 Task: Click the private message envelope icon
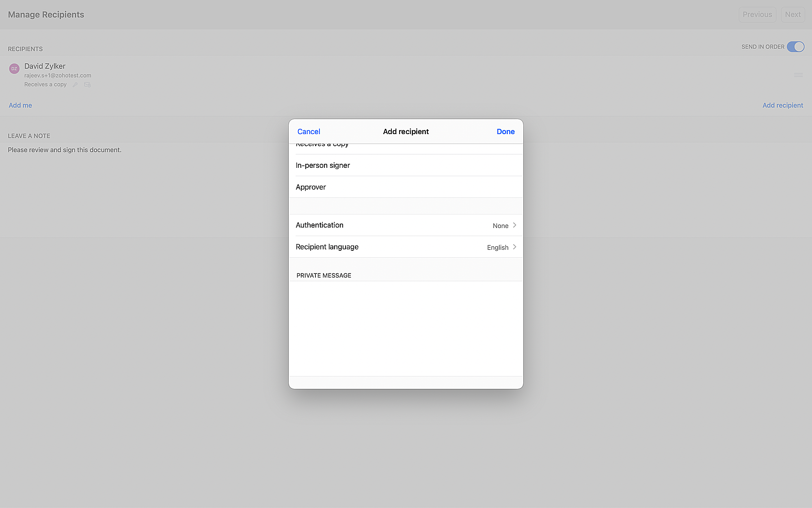pyautogui.click(x=87, y=85)
